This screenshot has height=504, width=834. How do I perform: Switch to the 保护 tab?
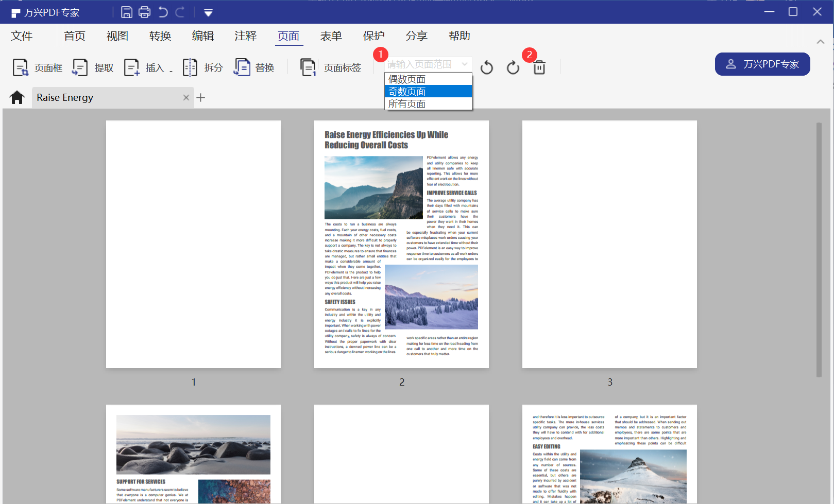(x=374, y=36)
